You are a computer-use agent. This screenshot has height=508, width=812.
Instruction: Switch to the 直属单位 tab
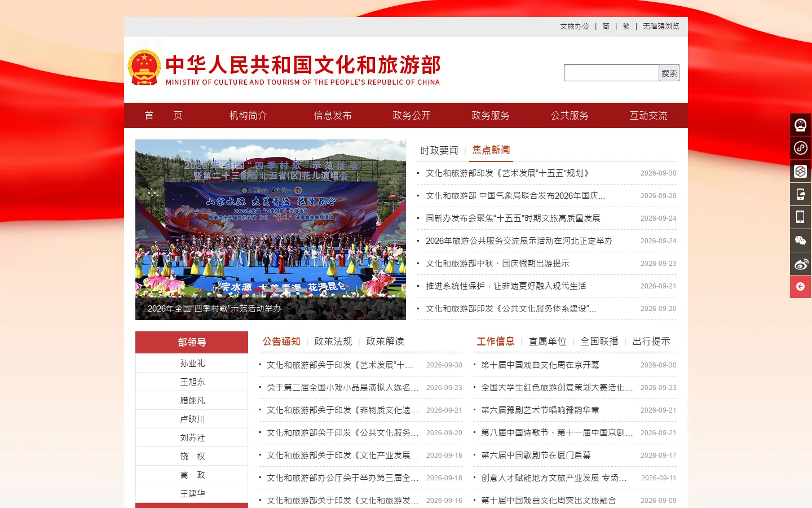pyautogui.click(x=548, y=341)
